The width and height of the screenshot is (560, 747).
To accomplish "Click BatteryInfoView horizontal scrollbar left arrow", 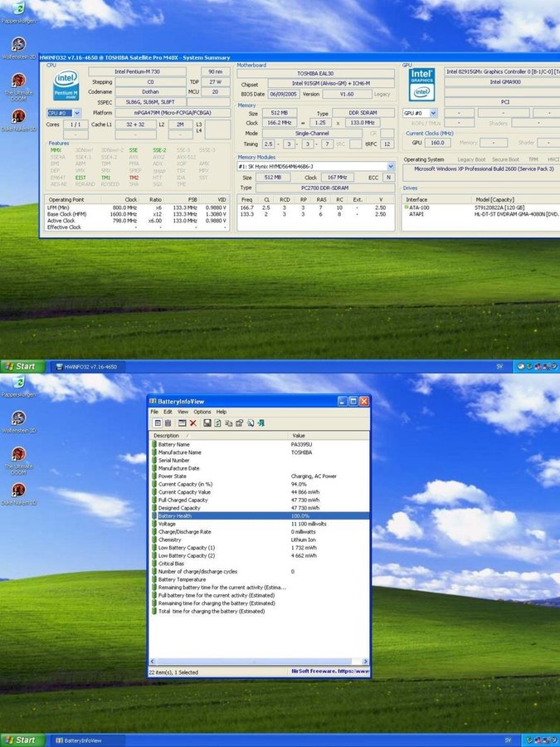I will point(153,662).
